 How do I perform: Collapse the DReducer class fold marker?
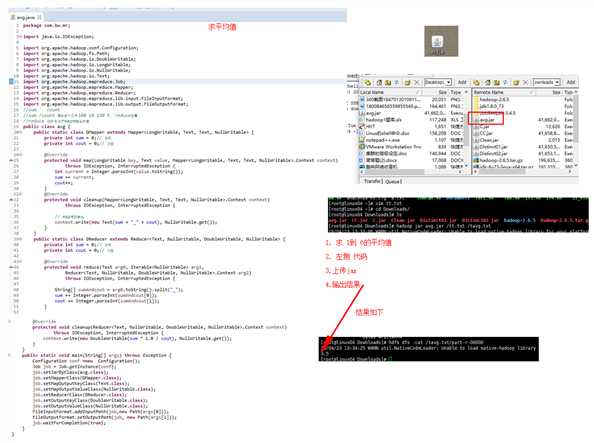(x=19, y=239)
